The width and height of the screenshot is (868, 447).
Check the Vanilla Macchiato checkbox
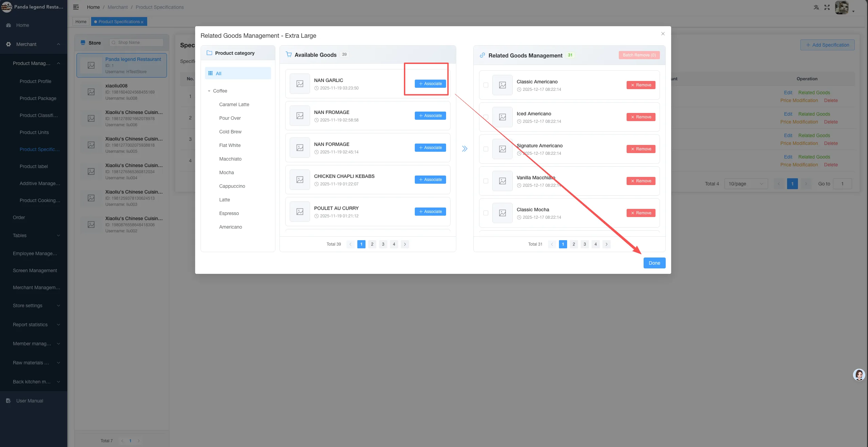(x=486, y=181)
